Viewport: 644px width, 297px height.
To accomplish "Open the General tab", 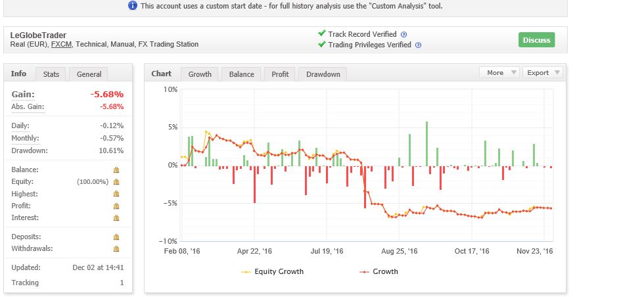I will (89, 74).
